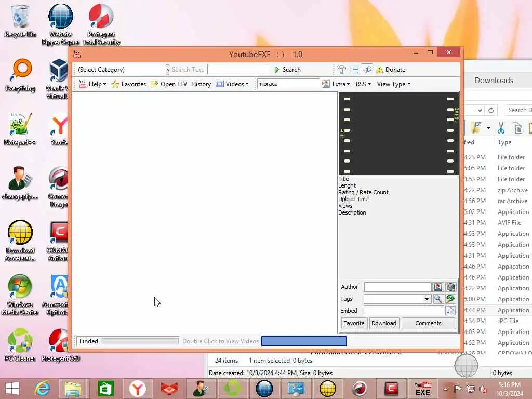This screenshot has height=399, width=532.
Task: Switch to YouTube EXE taskbar item
Action: click(423, 389)
